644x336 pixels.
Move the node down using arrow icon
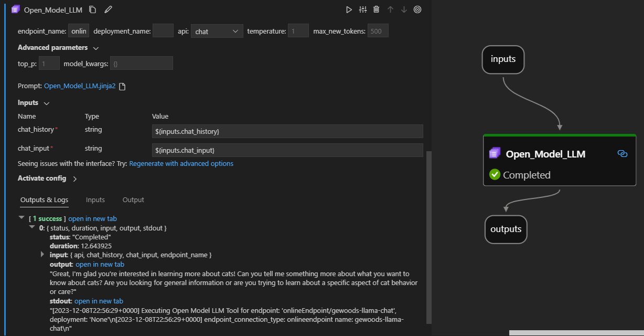click(x=403, y=9)
